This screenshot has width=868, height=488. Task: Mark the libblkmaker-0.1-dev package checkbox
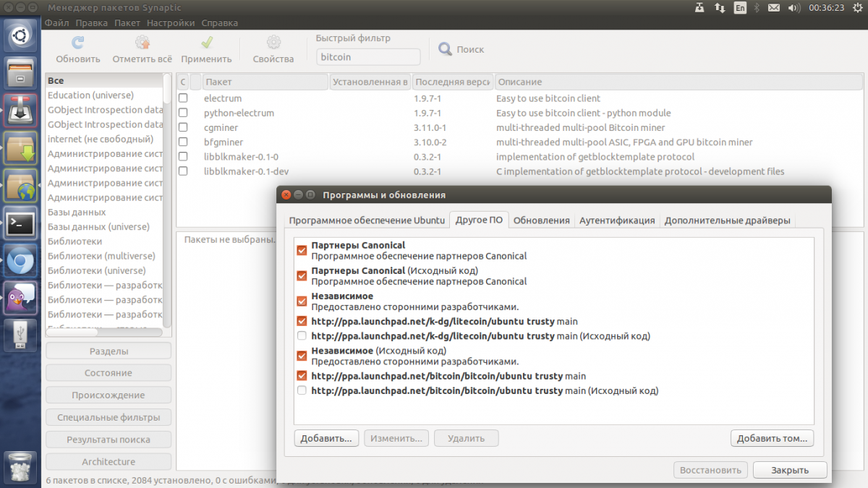pos(183,171)
